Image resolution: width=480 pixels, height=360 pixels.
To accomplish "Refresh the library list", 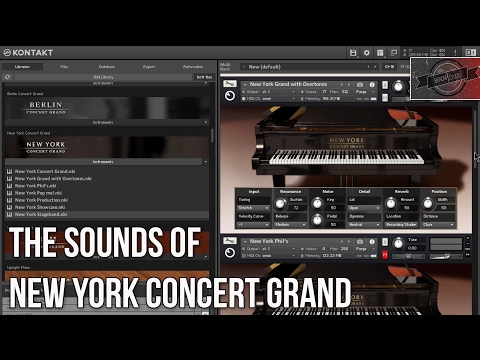I will coord(8,77).
